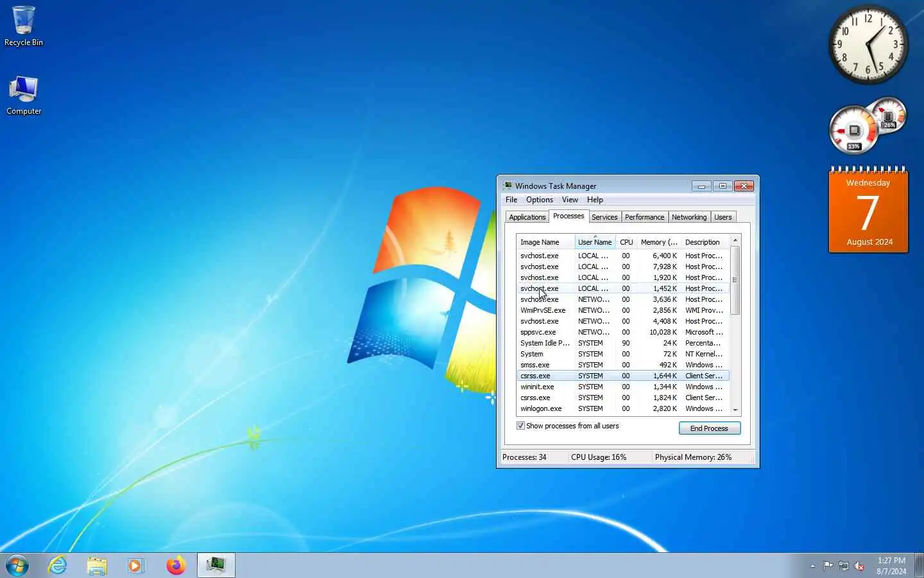The width and height of the screenshot is (924, 578).
Task: Click the process list scrollbar thumb
Action: point(735,280)
